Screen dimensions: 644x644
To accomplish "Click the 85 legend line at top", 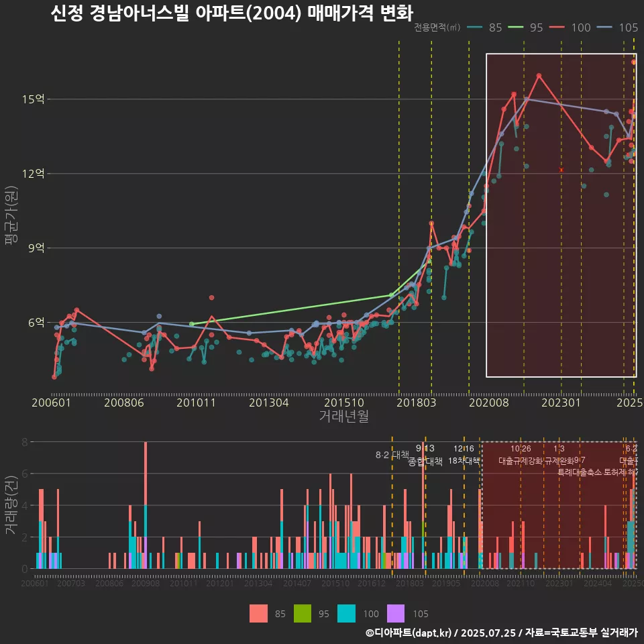I will [475, 28].
